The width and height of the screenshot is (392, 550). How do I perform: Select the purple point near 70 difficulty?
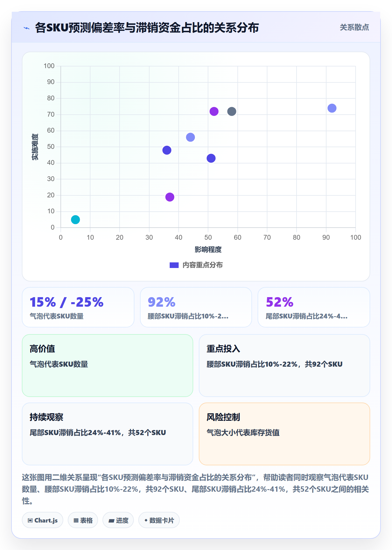(214, 111)
